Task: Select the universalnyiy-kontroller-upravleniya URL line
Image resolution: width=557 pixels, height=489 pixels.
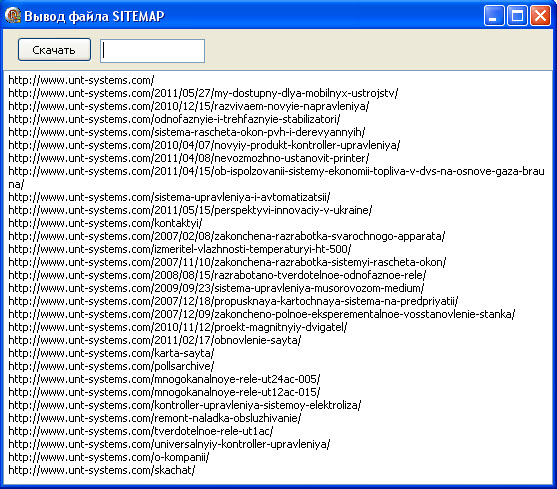Action: 169,445
